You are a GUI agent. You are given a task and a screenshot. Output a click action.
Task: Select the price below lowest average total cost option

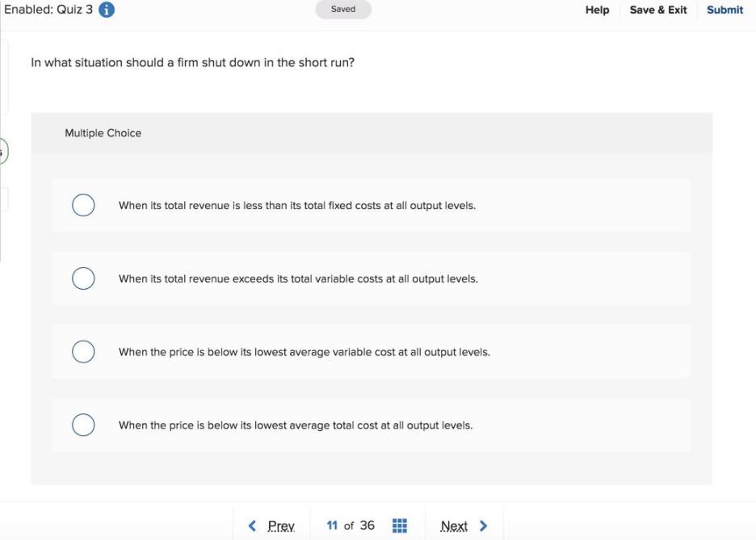pyautogui.click(x=83, y=424)
